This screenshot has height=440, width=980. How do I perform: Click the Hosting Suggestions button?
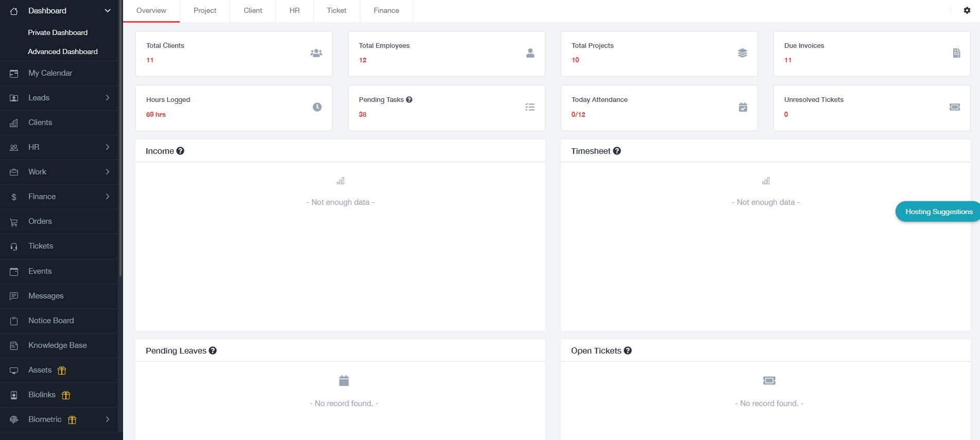point(938,212)
